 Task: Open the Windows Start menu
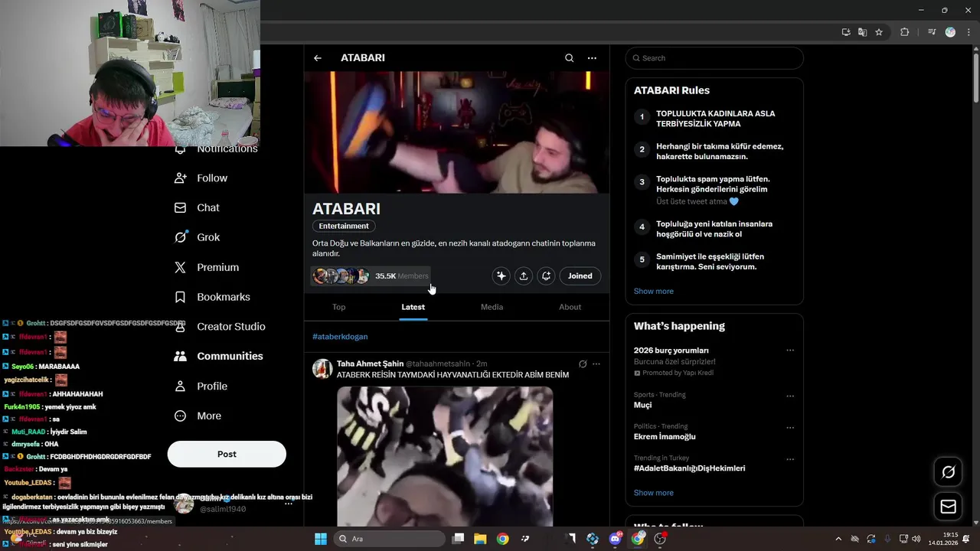[321, 539]
